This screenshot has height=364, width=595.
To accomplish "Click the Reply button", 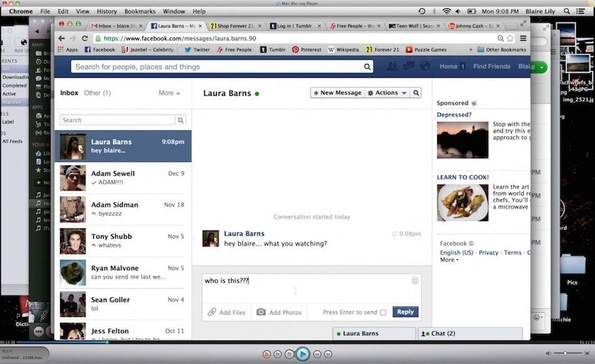I will (x=405, y=312).
